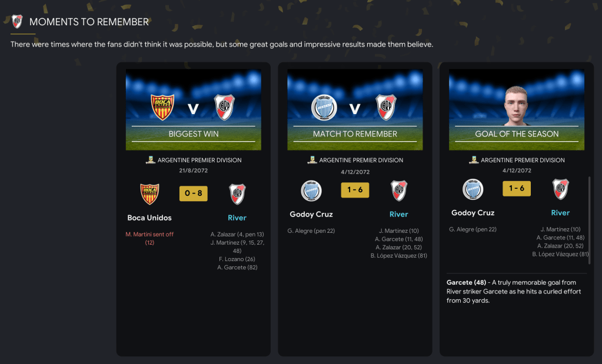The height and width of the screenshot is (364, 602).
Task: Click Boca Unidos crest in Biggest Win banner
Action: point(162,108)
